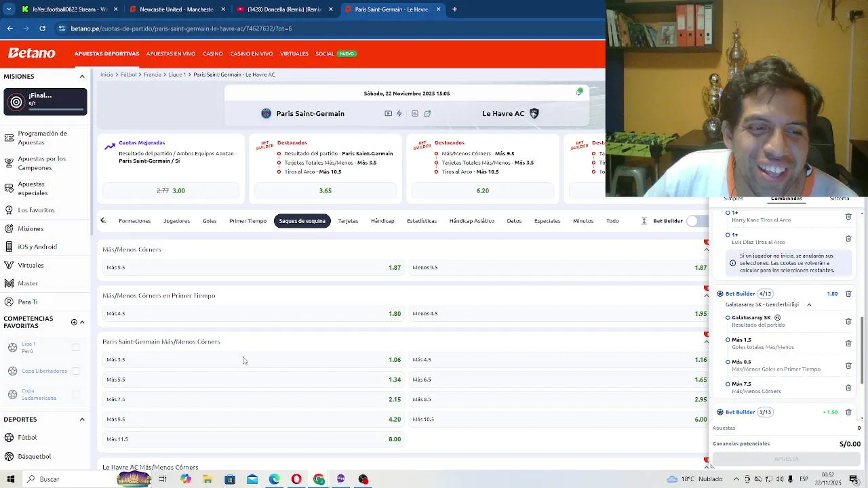Viewport: 868px width, 488px height.
Task: Remove the Bet Builder 4/13 bet
Action: pyautogui.click(x=848, y=294)
